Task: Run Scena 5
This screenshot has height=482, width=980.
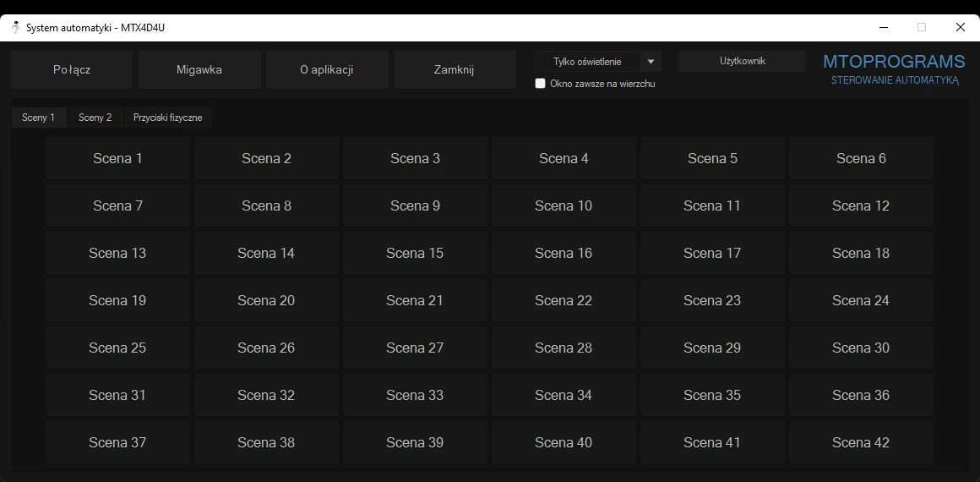Action: click(713, 158)
